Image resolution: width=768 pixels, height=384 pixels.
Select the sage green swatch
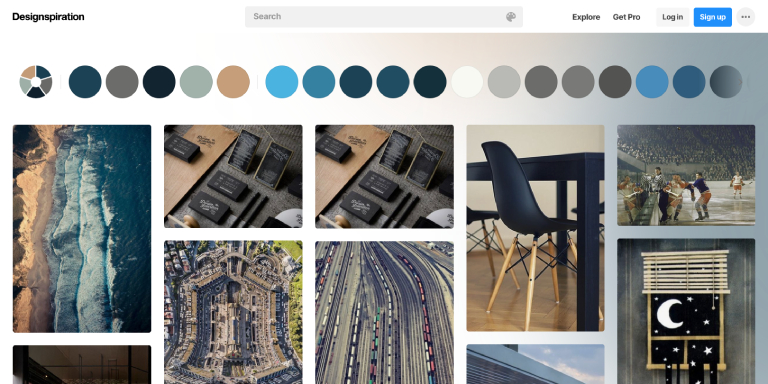coord(196,82)
